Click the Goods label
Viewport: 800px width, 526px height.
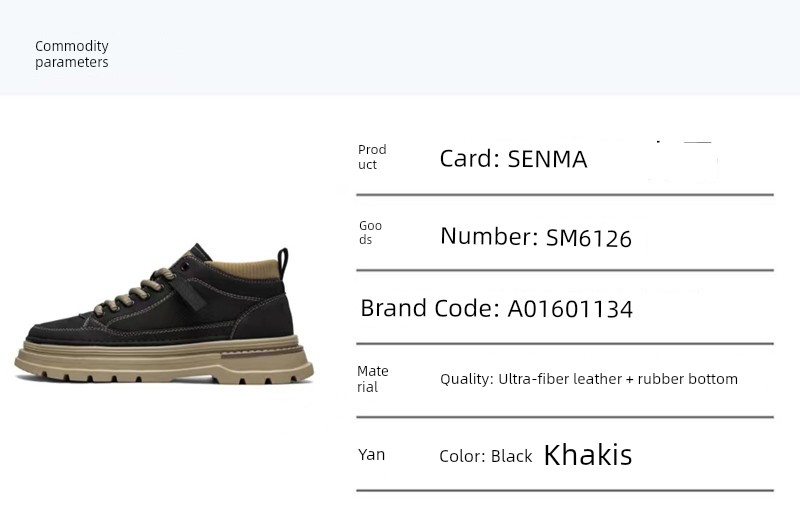click(x=370, y=232)
